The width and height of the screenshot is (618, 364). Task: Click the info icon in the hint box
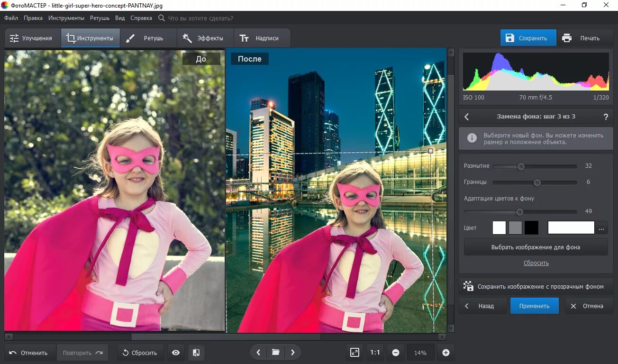tap(472, 138)
